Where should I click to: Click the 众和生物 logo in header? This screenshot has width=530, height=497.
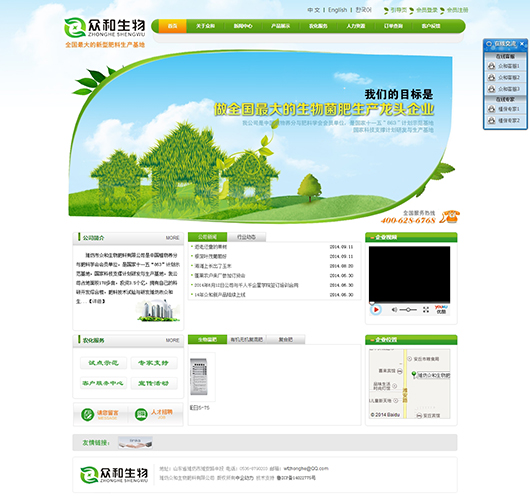pyautogui.click(x=105, y=27)
